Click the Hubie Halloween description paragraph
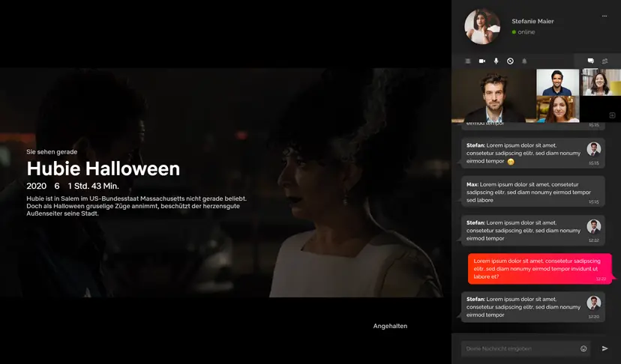621x364 pixels. click(136, 206)
